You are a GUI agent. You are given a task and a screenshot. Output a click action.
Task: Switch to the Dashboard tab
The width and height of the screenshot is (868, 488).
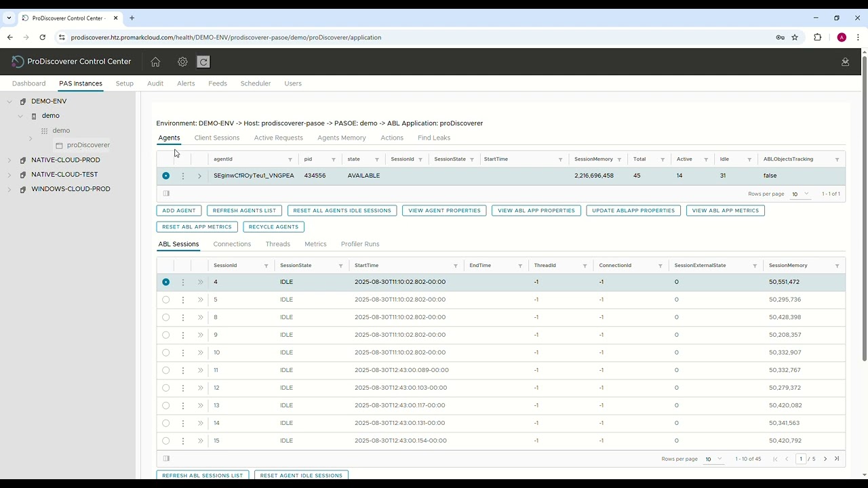tap(28, 83)
